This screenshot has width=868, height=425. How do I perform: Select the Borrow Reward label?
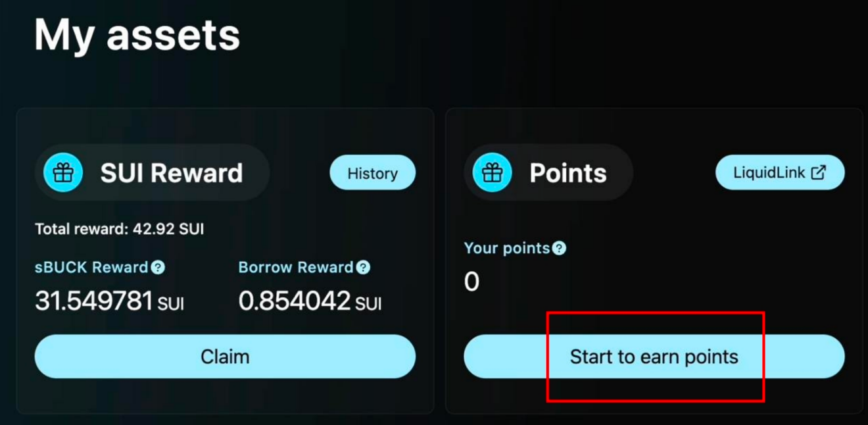point(296,267)
